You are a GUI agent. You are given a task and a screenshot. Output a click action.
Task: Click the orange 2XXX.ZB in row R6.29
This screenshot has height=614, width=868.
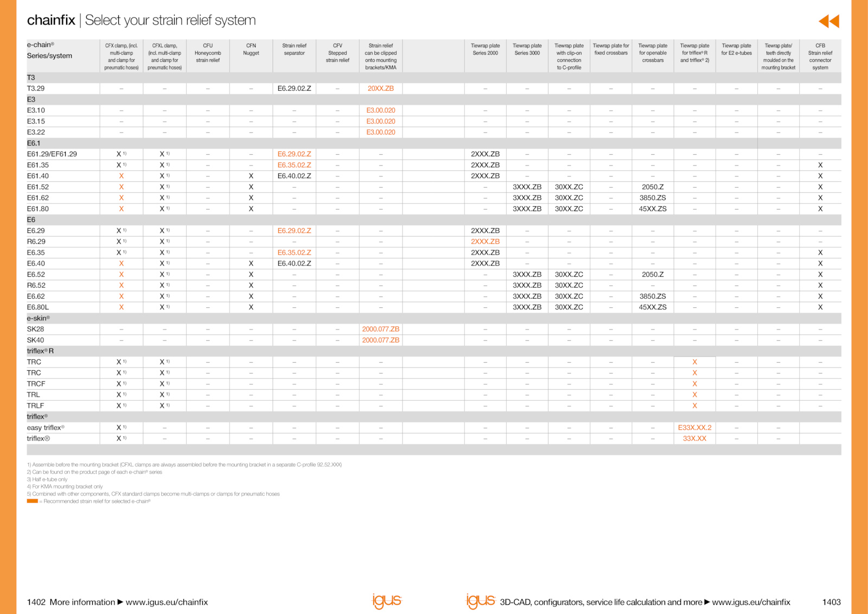click(485, 242)
